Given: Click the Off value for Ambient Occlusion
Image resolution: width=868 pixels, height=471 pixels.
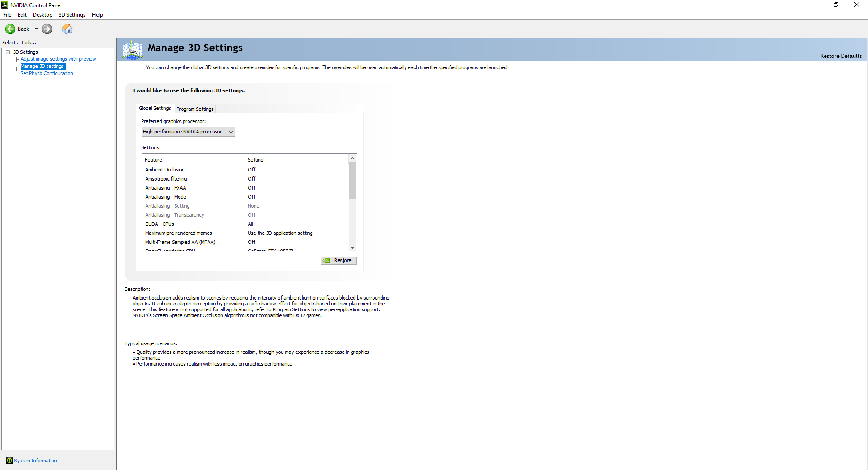Looking at the screenshot, I should [252, 170].
